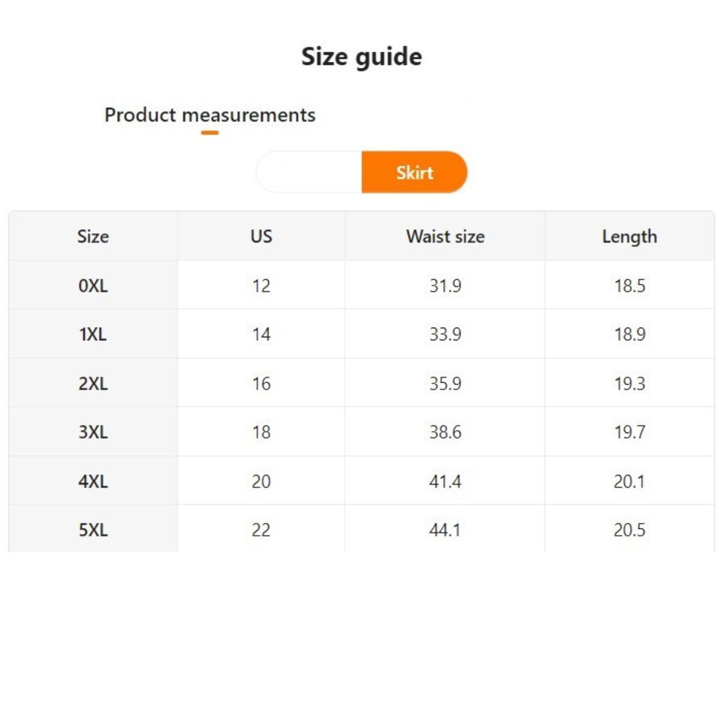Click the 44.1 waist size cell

[x=445, y=530]
